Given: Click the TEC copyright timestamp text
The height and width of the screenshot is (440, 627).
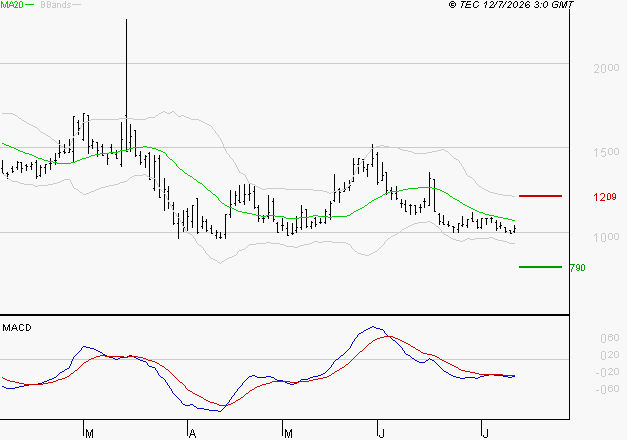Looking at the screenshot, I should point(511,5).
